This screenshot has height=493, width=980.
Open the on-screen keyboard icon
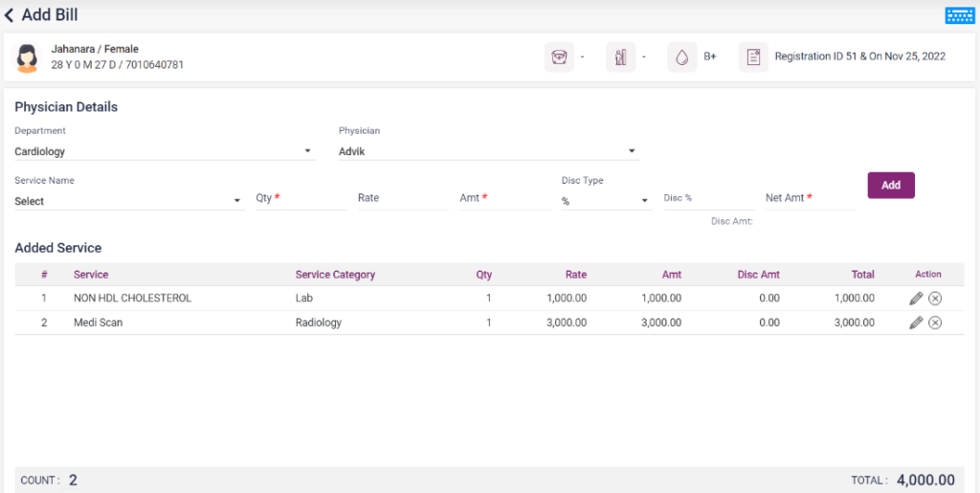point(959,15)
